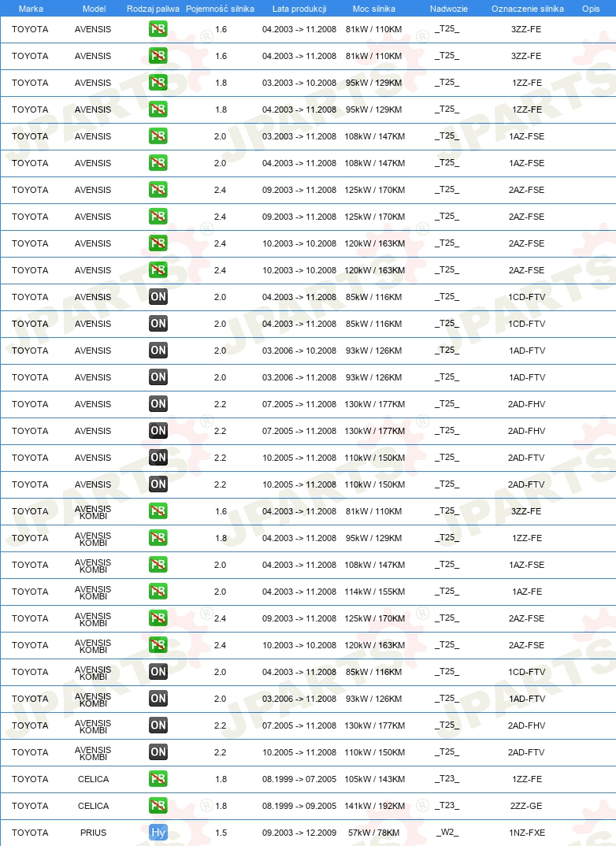This screenshot has width=616, height=846.
Task: Click petrol icon in Avensis Kombi 1.6 row
Action: 158,511
